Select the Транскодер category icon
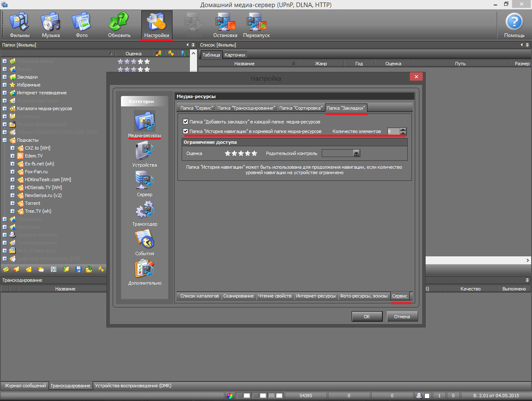Viewport: 532px width, 401px height. pos(145,213)
